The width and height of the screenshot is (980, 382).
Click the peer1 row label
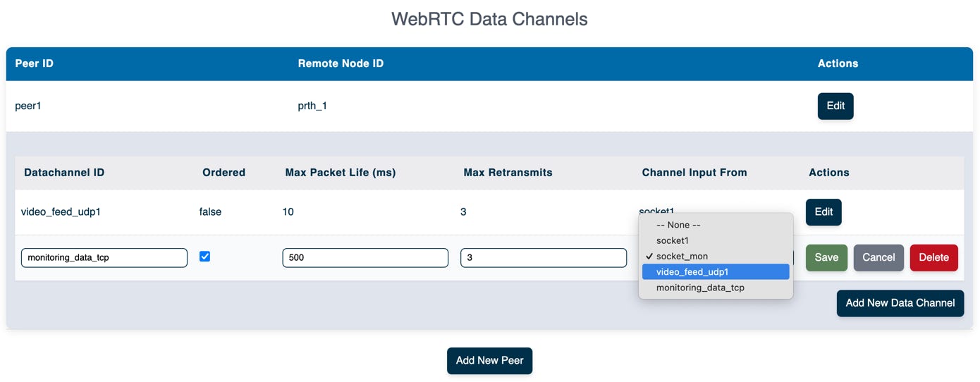tap(28, 106)
